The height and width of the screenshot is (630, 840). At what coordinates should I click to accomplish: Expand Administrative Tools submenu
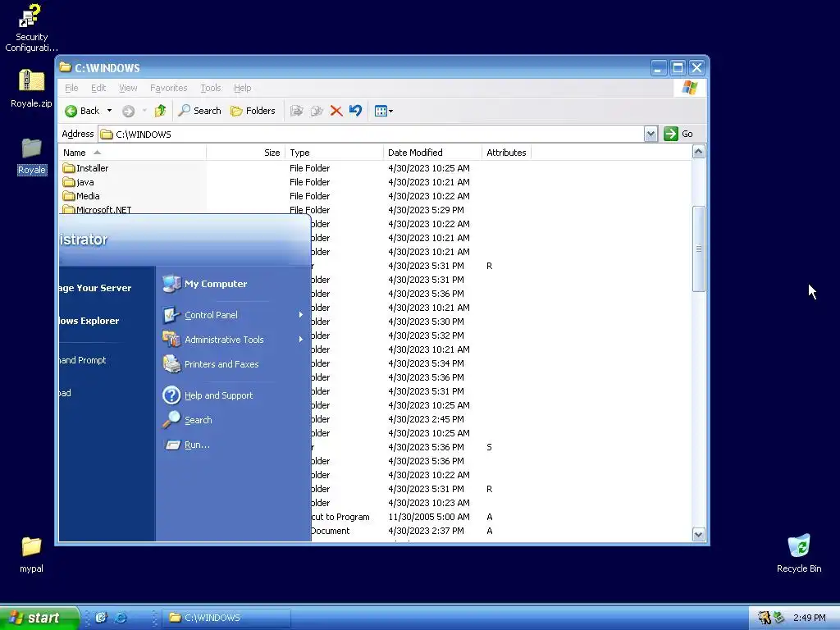point(233,340)
